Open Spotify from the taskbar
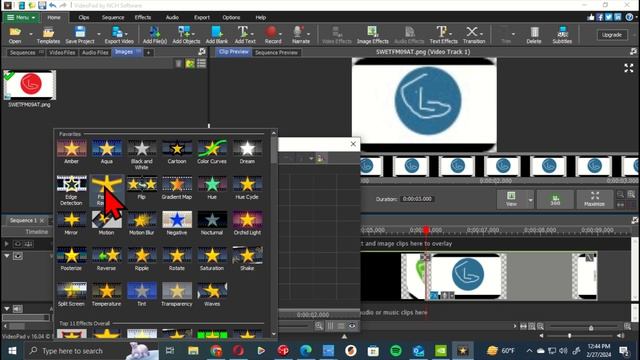This screenshot has width=640, height=360. 396,351
